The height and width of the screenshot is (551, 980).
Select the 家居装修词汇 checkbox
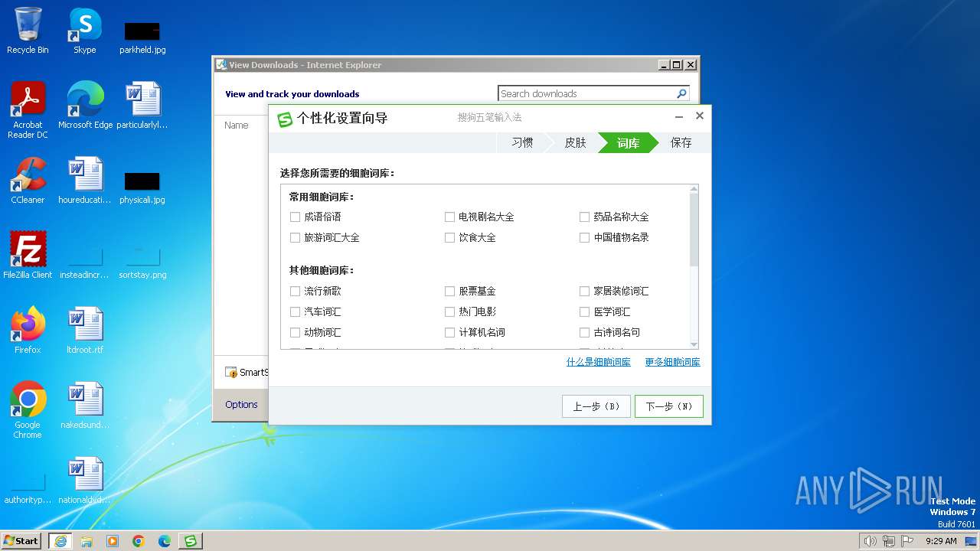[x=584, y=291]
